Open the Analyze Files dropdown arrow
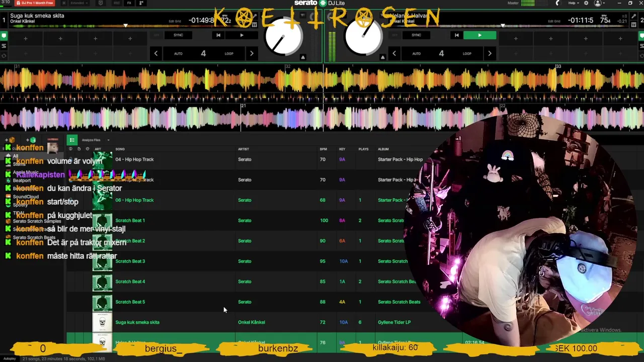The height and width of the screenshot is (362, 644). (x=108, y=140)
